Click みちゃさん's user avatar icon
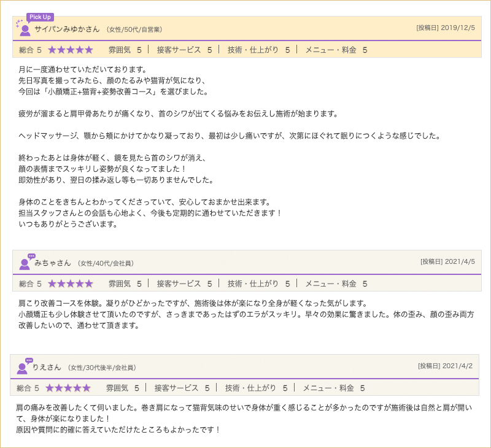The height and width of the screenshot is (448, 491). [25, 265]
